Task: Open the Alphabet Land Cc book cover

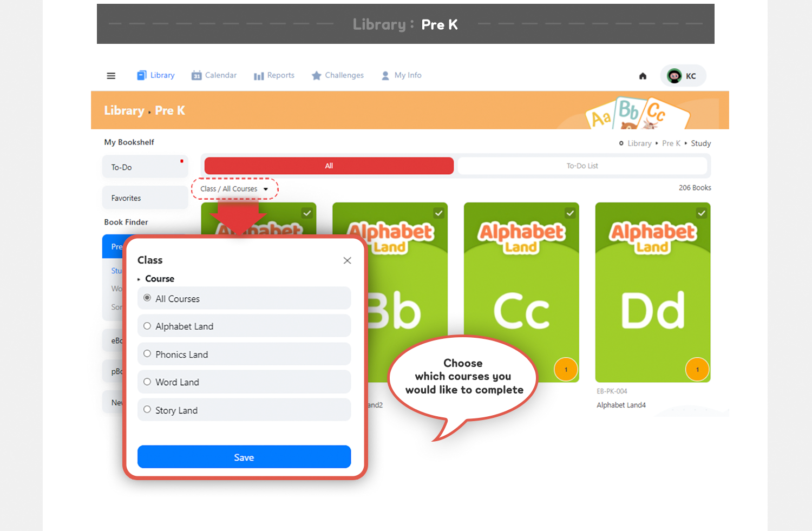Action: (521, 292)
